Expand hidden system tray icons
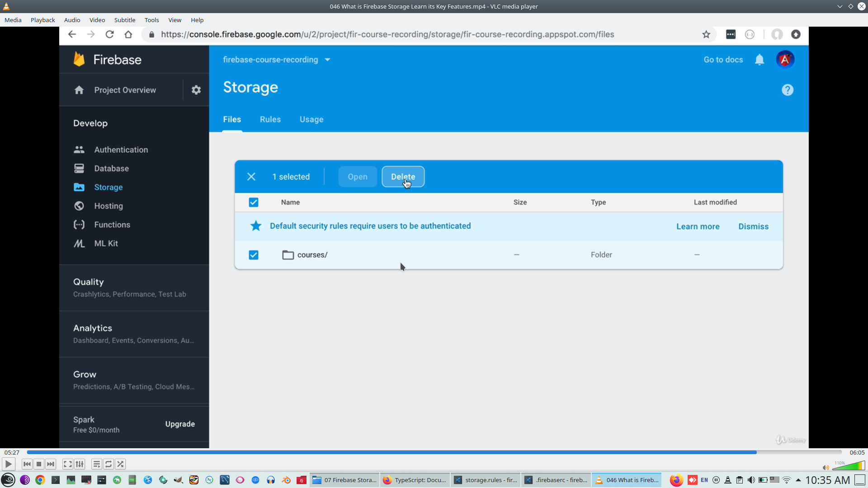 point(798,480)
